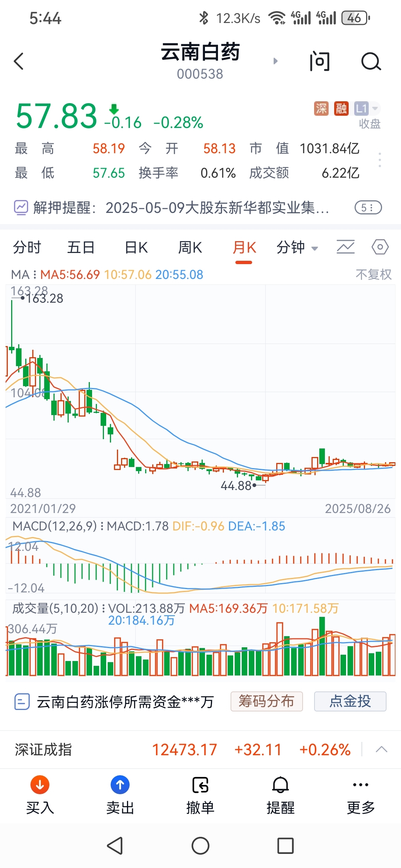Image resolution: width=401 pixels, height=868 pixels.
Task: Change 不复权 adjustment setting
Action: [x=374, y=274]
